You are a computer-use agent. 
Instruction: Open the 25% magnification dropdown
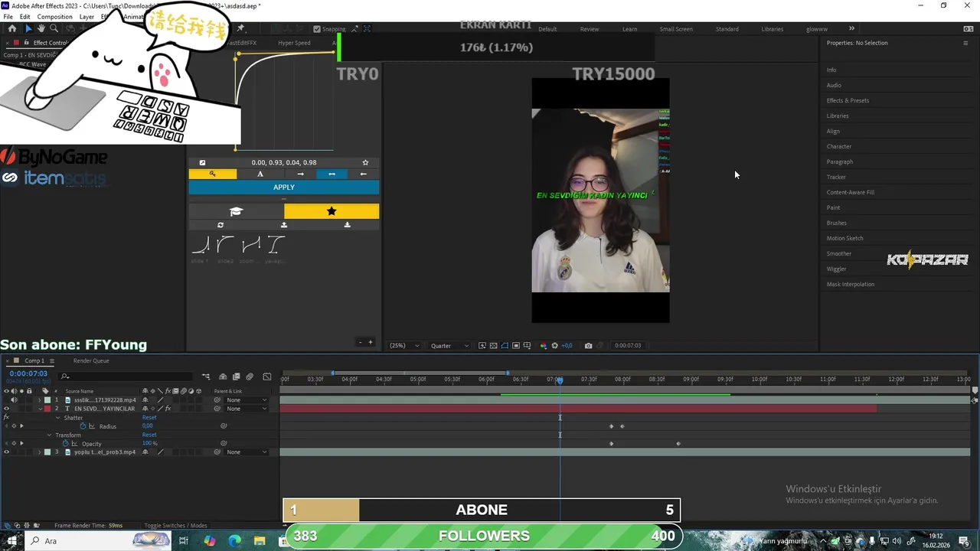point(404,346)
